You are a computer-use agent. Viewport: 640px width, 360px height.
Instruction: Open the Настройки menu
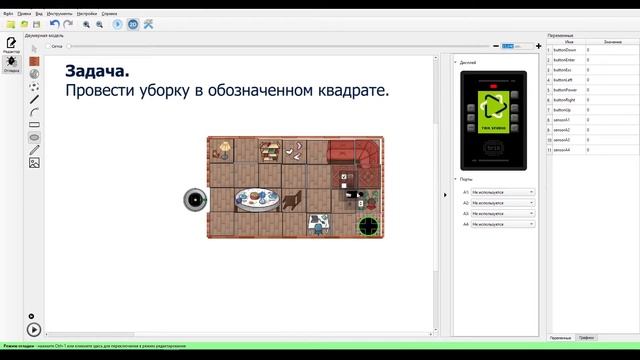pyautogui.click(x=87, y=14)
